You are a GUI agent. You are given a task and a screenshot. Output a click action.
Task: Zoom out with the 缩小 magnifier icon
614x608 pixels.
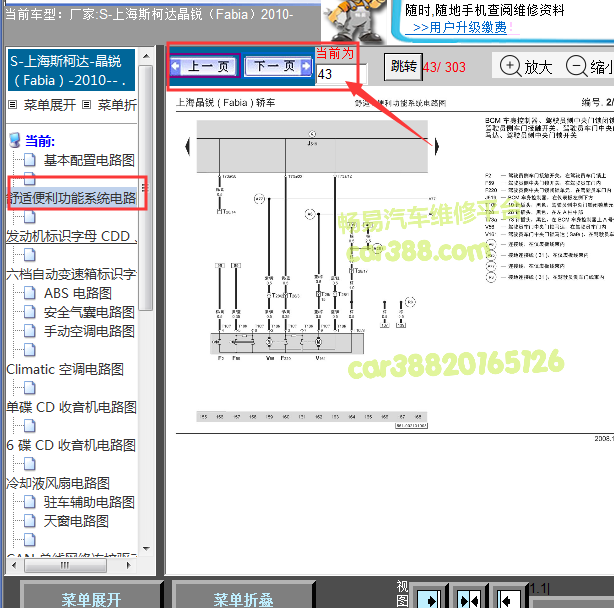[x=576, y=66]
